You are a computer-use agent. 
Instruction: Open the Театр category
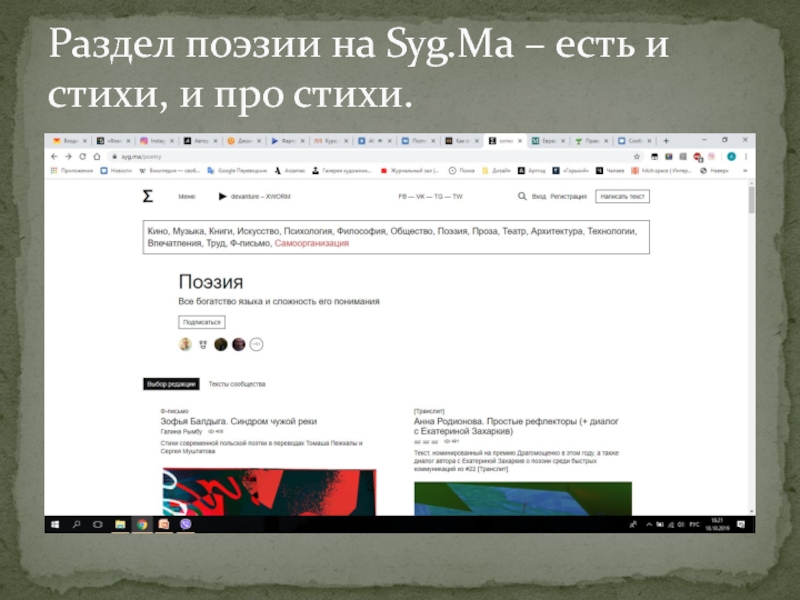click(514, 231)
